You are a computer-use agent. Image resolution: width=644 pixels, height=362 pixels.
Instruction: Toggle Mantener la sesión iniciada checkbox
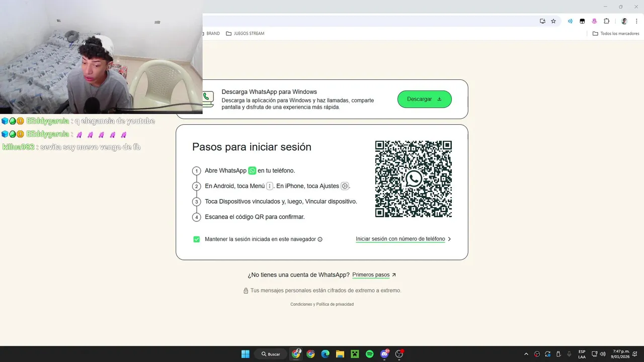tap(197, 239)
